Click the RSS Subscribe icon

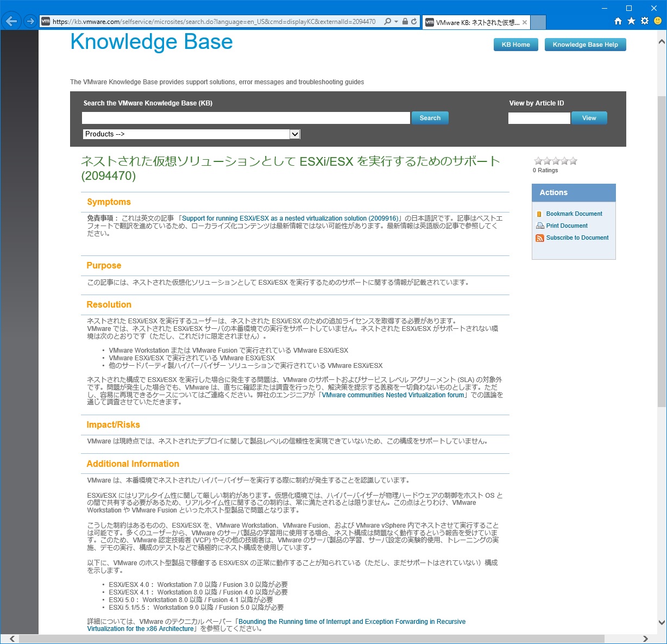[x=540, y=238]
